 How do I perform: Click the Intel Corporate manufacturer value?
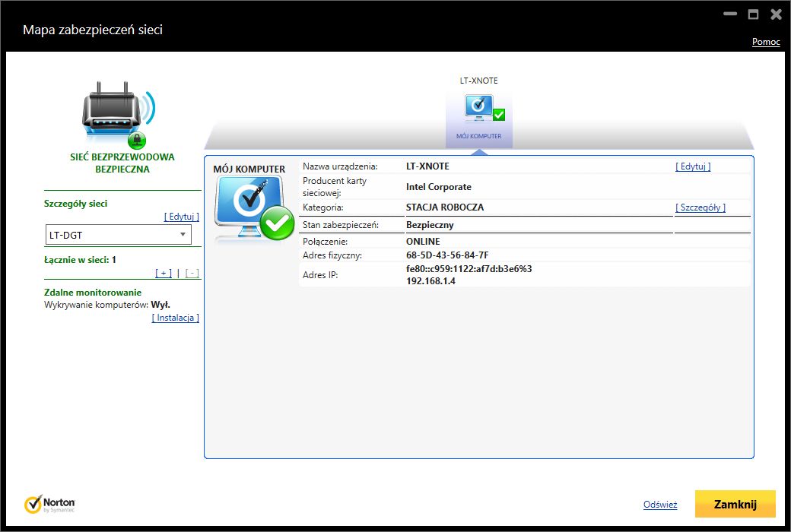(x=438, y=187)
